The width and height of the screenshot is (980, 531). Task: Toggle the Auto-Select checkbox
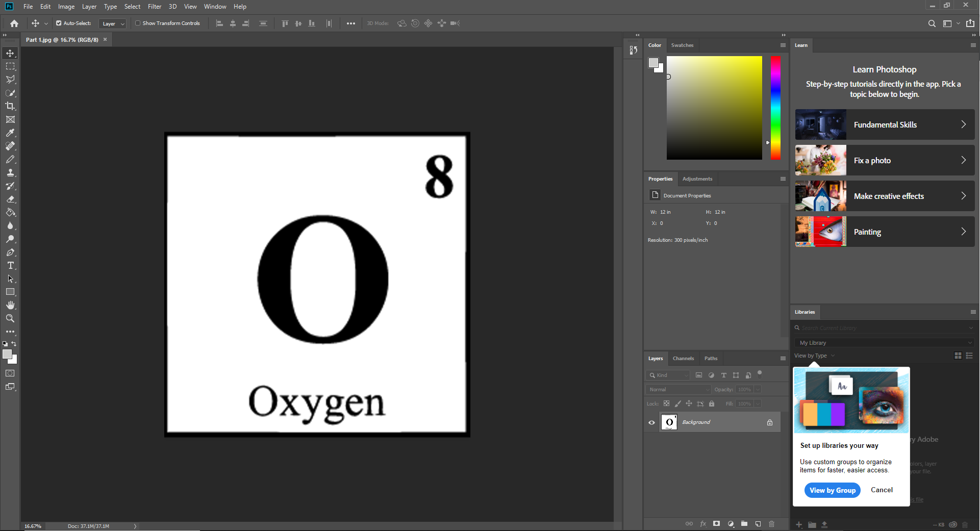pos(59,23)
